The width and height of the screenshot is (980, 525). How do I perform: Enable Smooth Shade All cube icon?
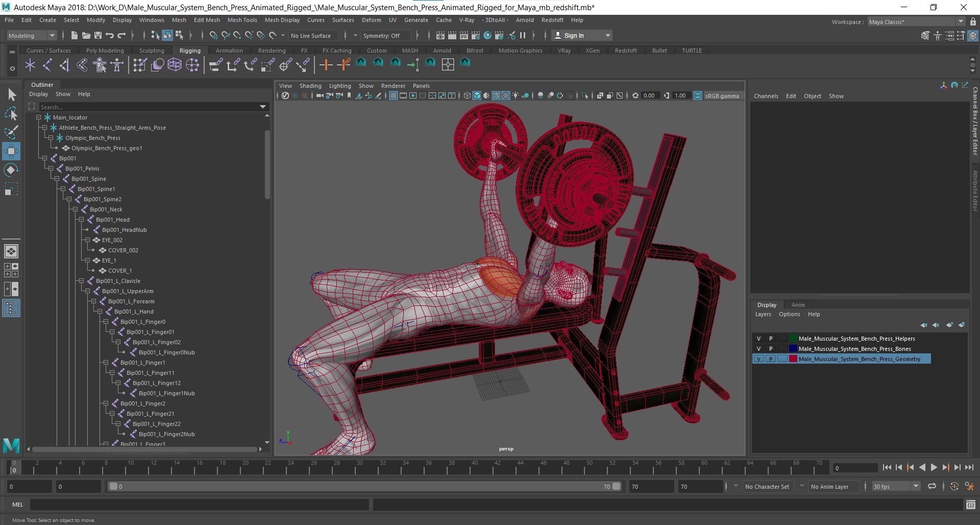tap(477, 96)
